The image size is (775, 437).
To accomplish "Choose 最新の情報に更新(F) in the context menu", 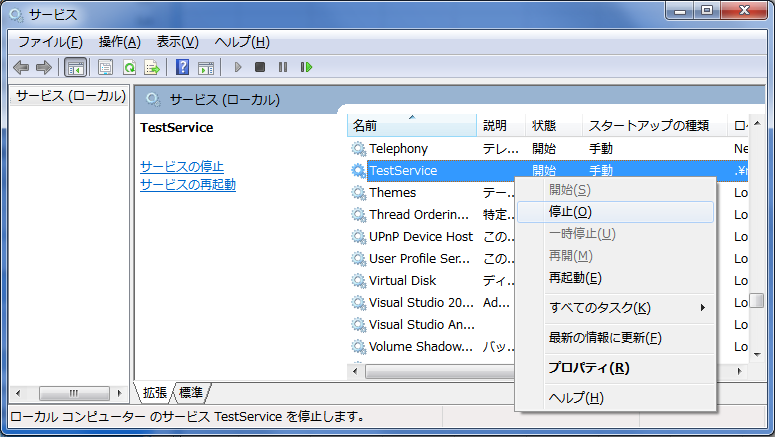I will [615, 338].
